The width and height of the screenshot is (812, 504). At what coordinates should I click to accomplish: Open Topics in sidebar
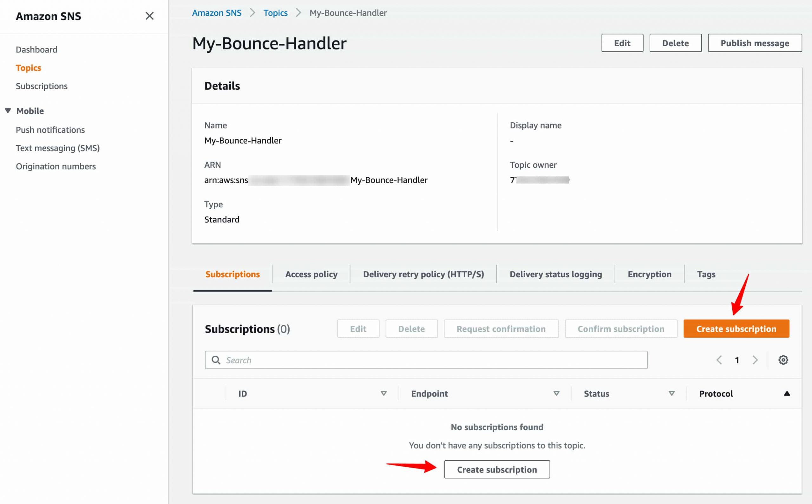pos(28,68)
